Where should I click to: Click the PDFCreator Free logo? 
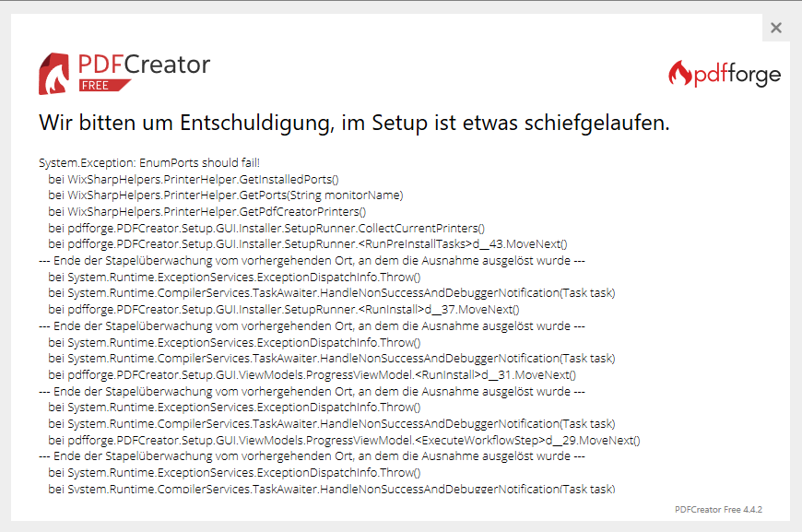tap(124, 73)
